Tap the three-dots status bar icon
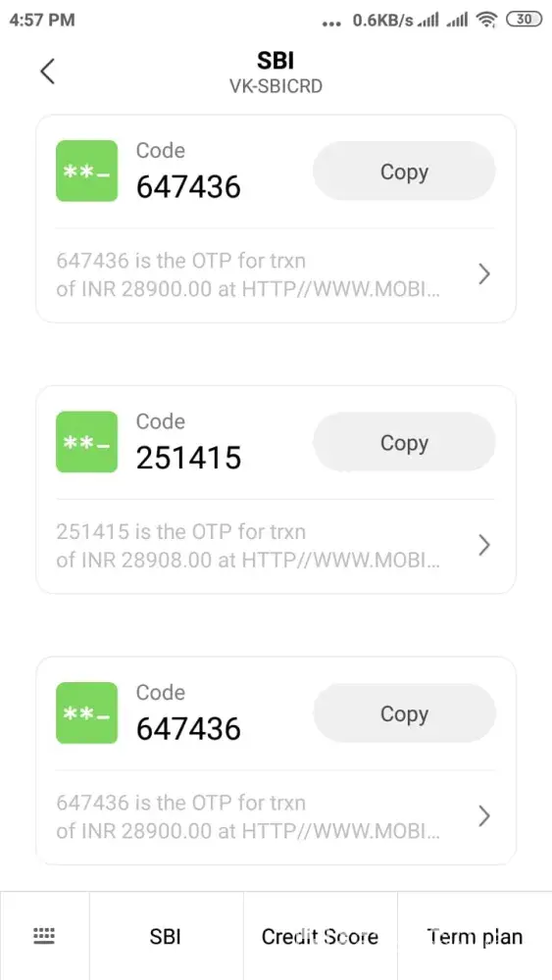 (331, 24)
